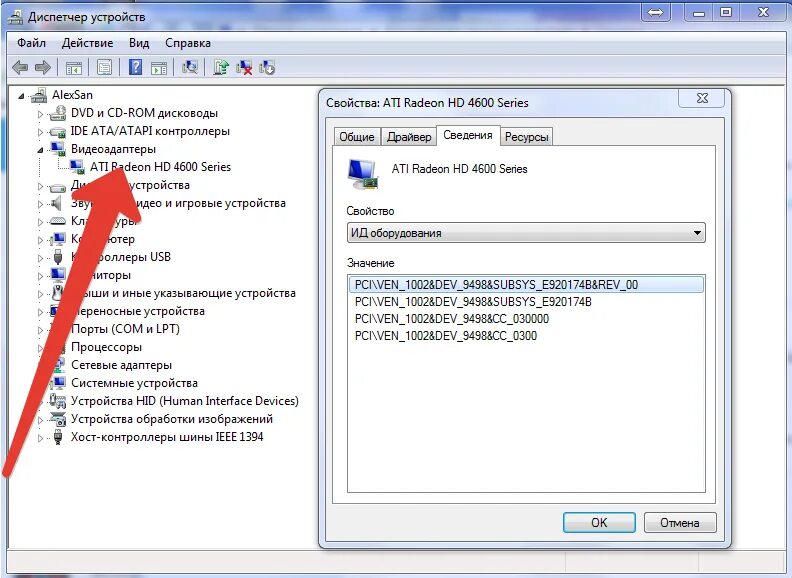Open the Действие menu
This screenshot has width=792, height=578.
pos(87,43)
